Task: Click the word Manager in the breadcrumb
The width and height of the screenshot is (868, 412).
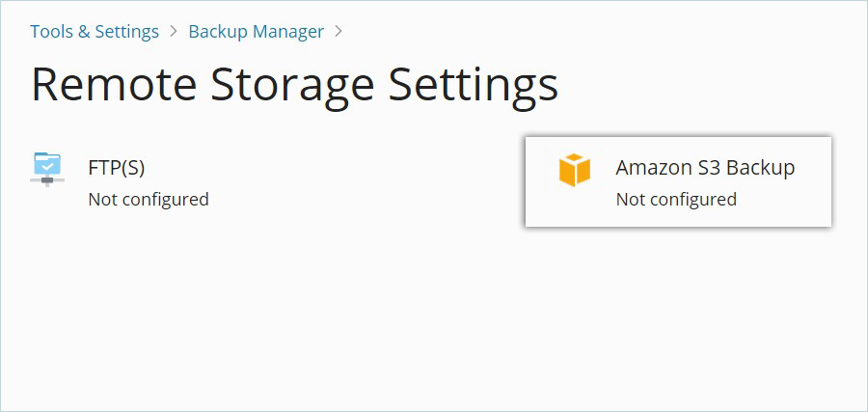Action: click(288, 32)
